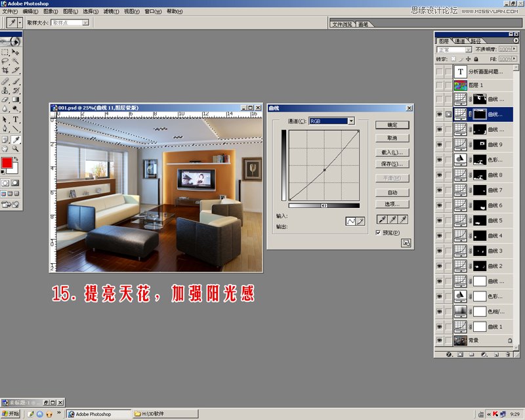
Task: Select the Path Selection tool
Action: 5,119
